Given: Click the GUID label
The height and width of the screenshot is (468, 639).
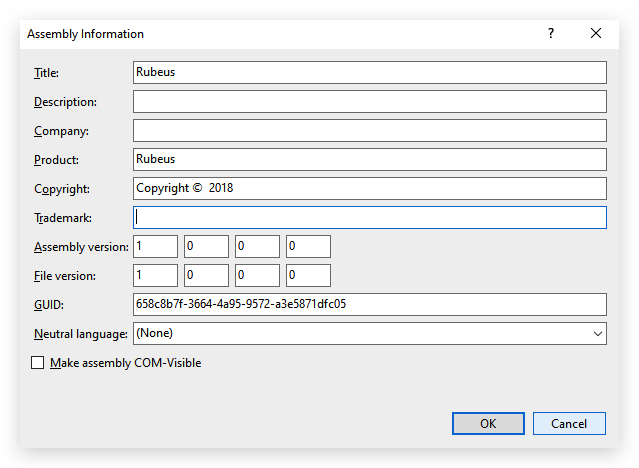Looking at the screenshot, I should (49, 305).
